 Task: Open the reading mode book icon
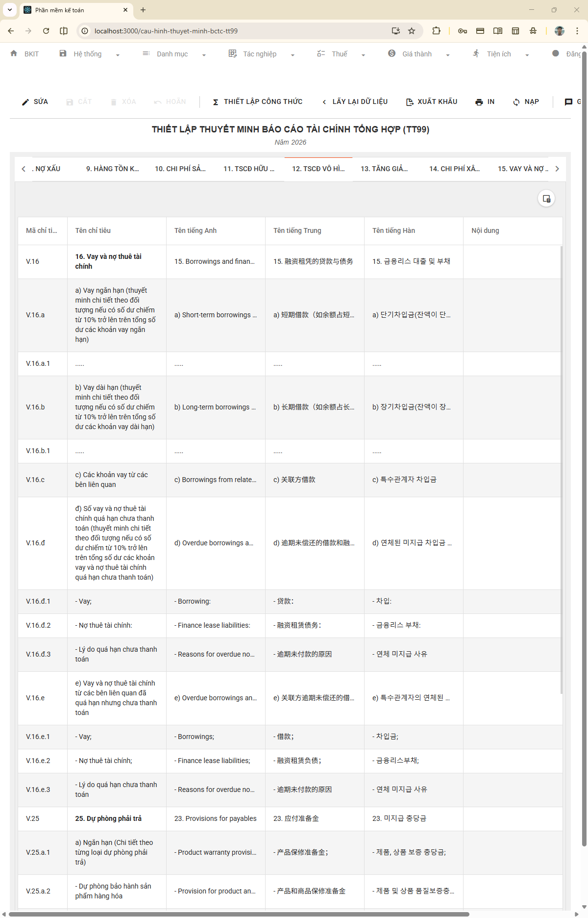tap(498, 31)
